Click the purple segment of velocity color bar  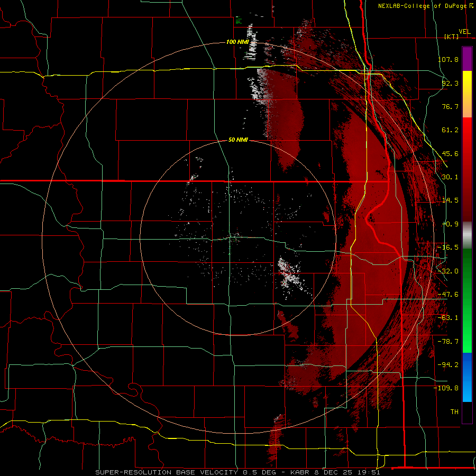click(467, 59)
